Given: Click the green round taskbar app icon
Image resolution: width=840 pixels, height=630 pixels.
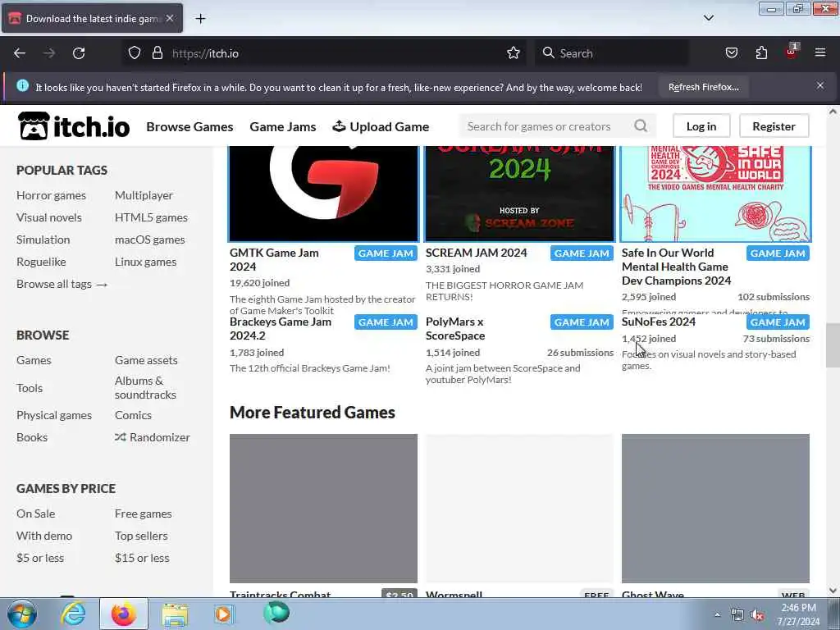Looking at the screenshot, I should coord(276,613).
